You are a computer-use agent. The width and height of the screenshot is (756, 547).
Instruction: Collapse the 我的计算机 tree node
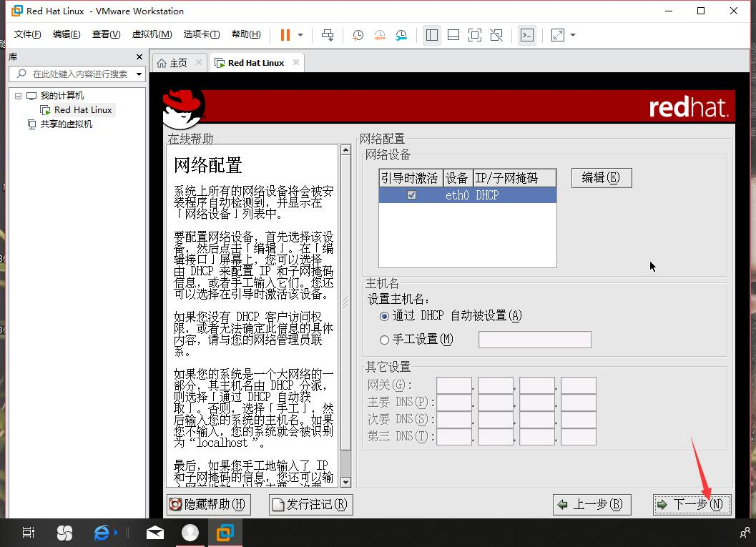pos(19,96)
